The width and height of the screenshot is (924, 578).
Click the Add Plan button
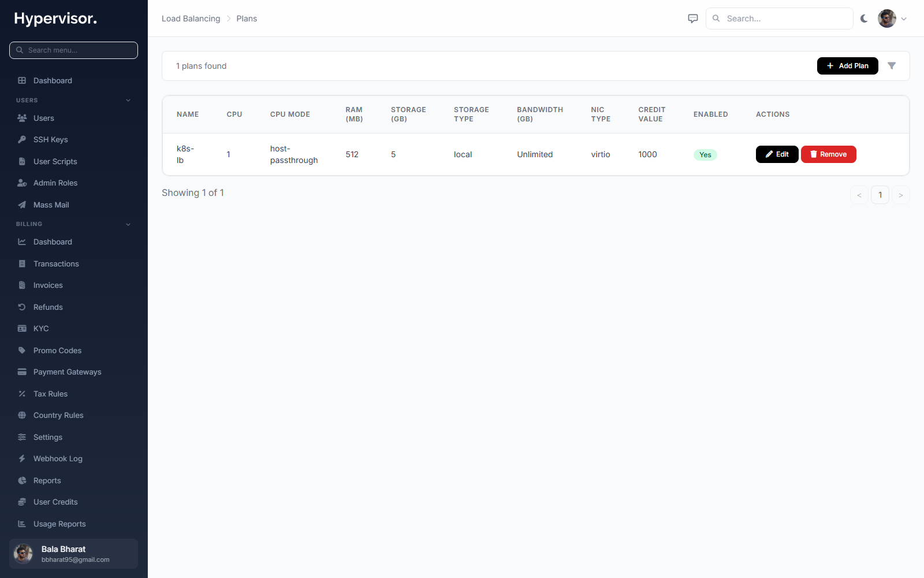tap(847, 66)
